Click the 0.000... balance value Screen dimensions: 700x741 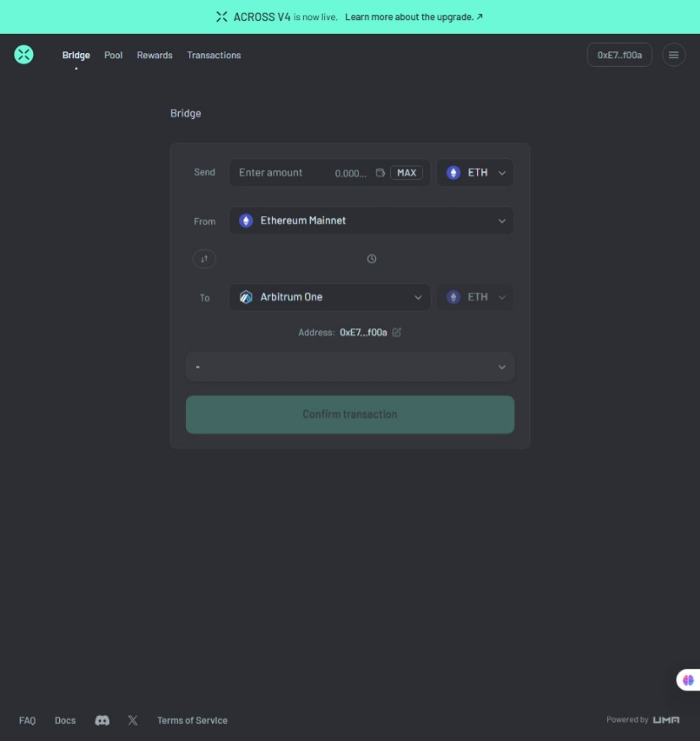point(350,173)
